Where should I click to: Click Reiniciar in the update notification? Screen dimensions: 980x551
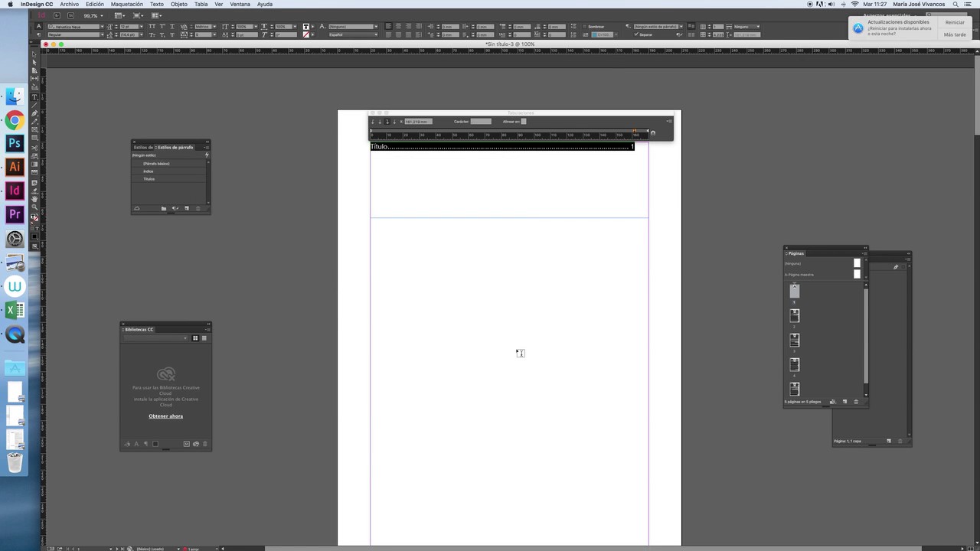(x=955, y=22)
